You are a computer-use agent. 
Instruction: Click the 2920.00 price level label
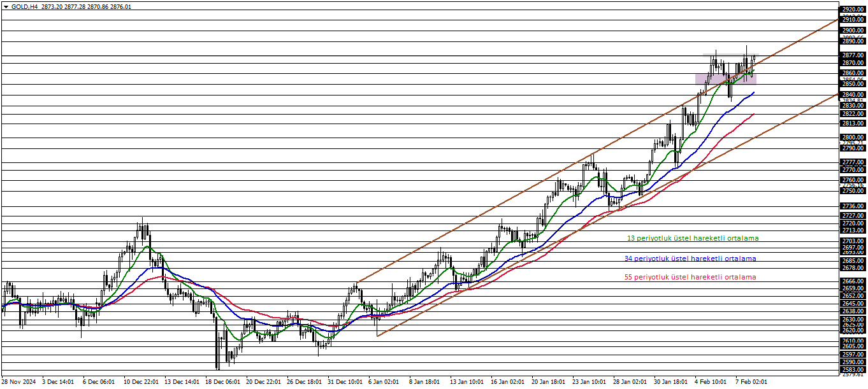coord(853,10)
